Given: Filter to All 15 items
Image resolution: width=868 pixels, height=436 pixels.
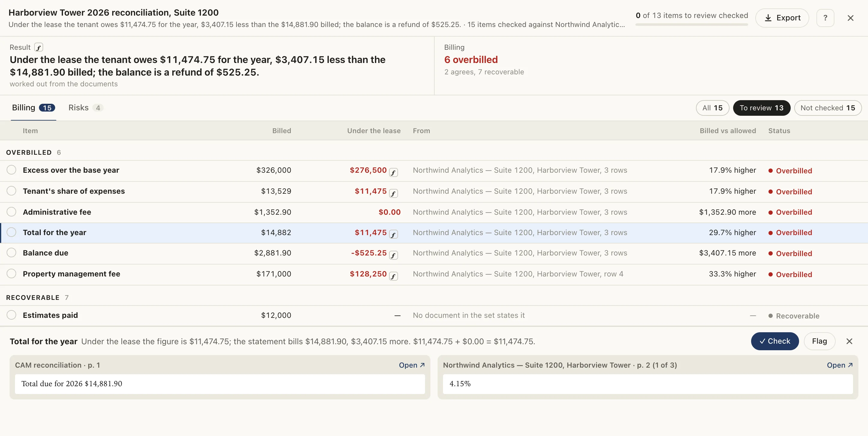Looking at the screenshot, I should coord(712,108).
